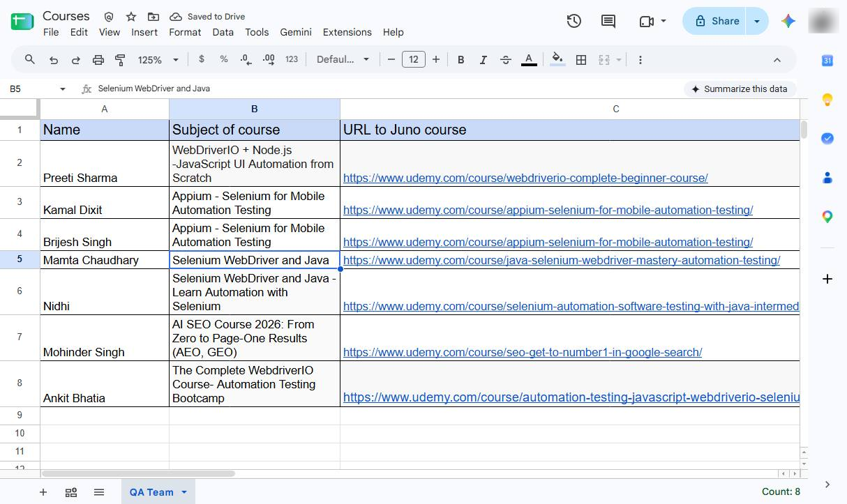Open the Insert menu

(144, 32)
